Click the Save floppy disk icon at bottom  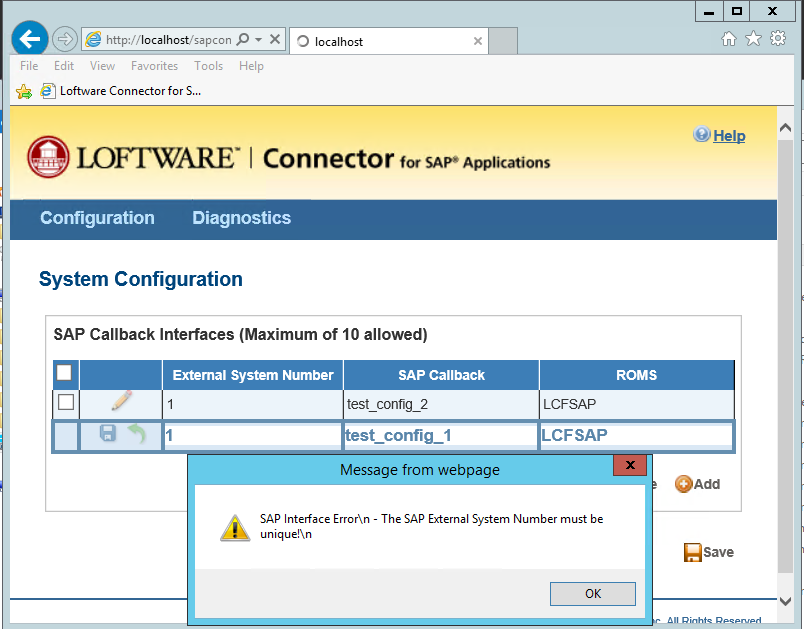pyautogui.click(x=692, y=553)
